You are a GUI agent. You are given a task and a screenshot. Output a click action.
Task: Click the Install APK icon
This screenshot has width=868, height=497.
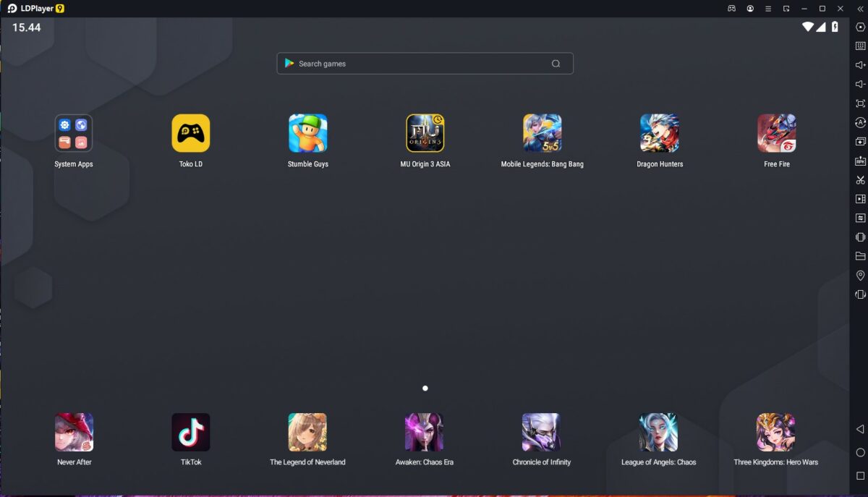tap(860, 161)
